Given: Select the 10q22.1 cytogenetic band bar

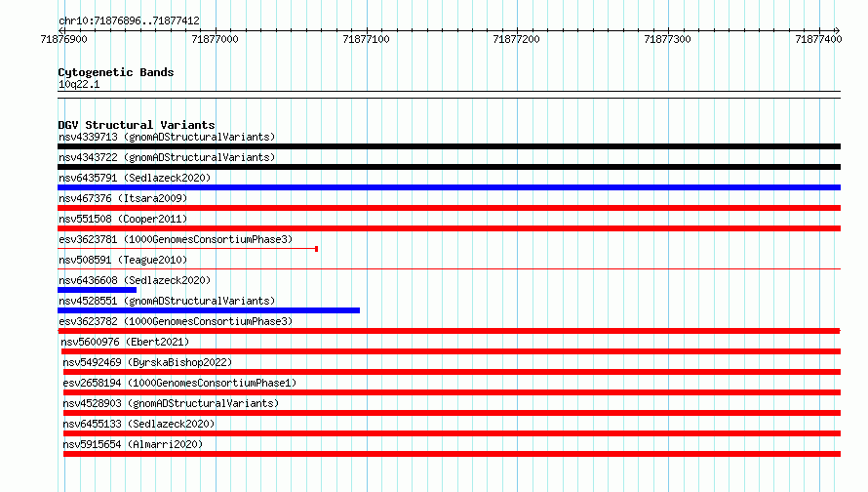Looking at the screenshot, I should click(449, 95).
